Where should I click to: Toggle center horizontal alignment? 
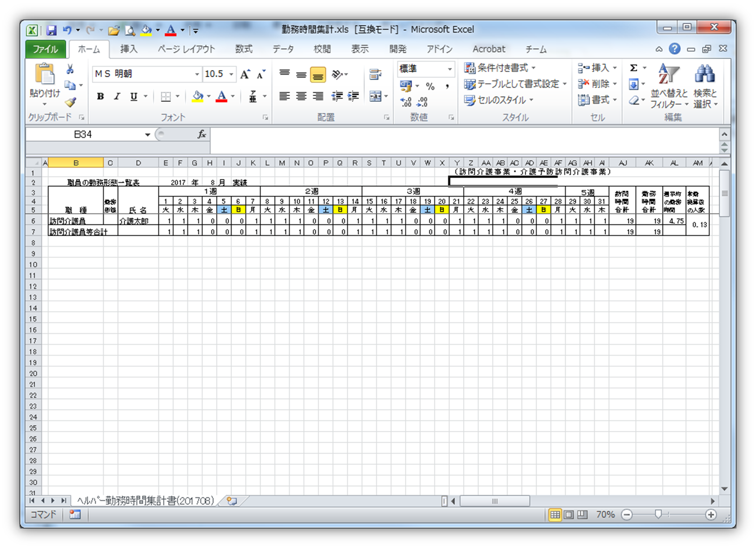tap(301, 96)
